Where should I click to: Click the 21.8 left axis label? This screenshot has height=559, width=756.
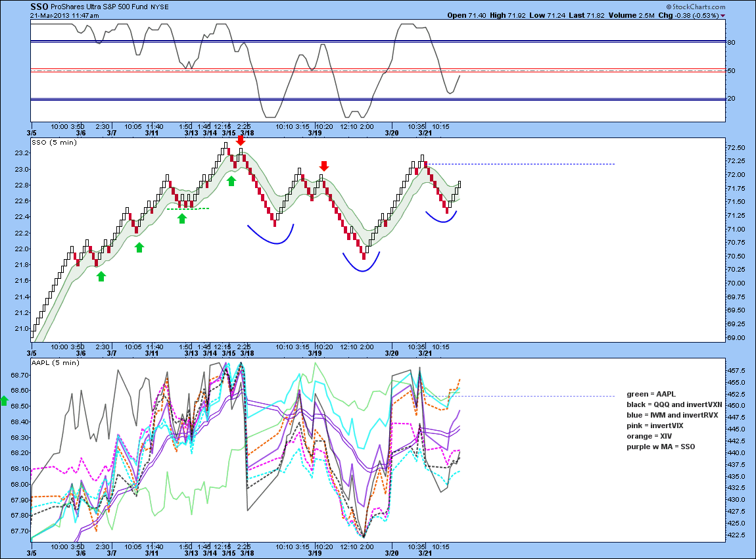point(22,265)
